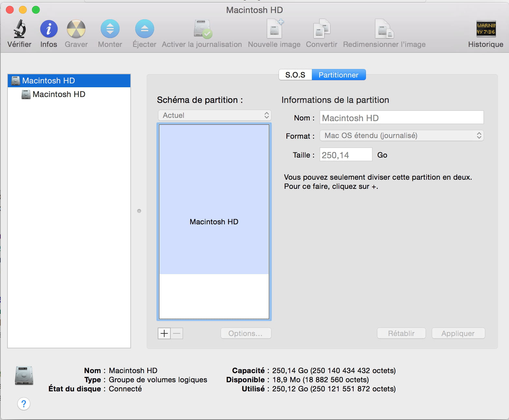Add a partition with the plus button

[x=164, y=333]
